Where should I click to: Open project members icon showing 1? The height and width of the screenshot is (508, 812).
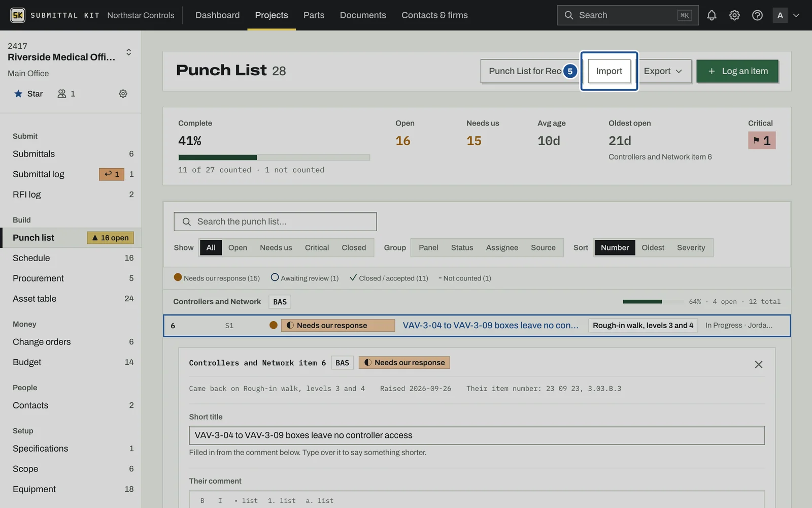(66, 93)
